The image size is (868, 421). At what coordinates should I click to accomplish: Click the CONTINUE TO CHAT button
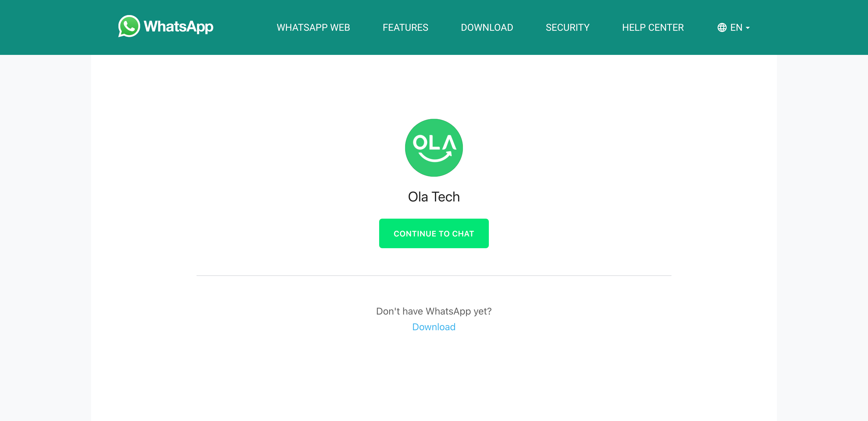point(433,233)
